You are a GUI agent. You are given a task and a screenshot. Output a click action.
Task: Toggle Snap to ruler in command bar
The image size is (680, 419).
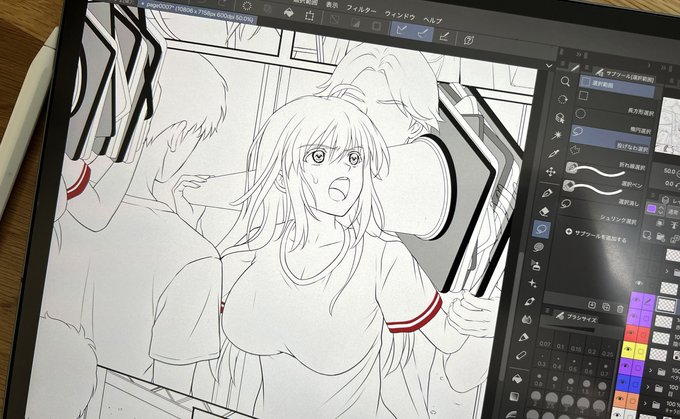point(402,29)
